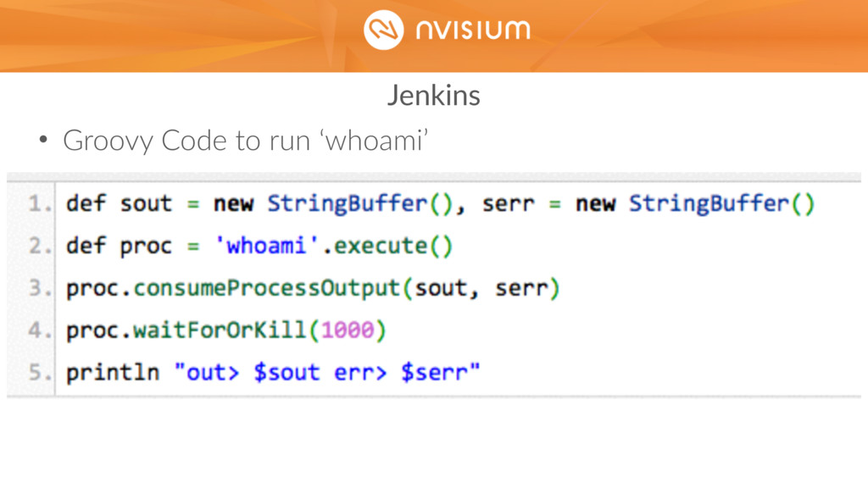Click the 'println' keyword on line 5
This screenshot has height=488, width=868.
point(113,373)
